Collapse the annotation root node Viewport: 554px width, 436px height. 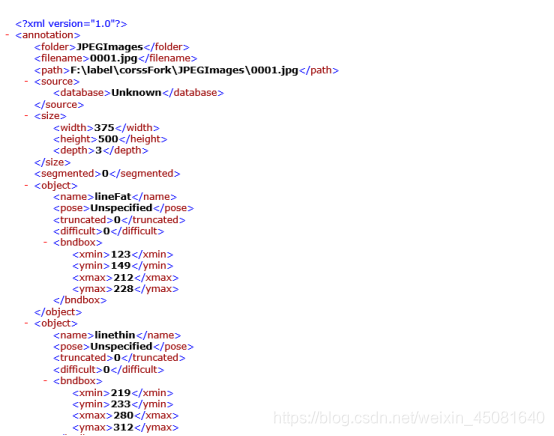point(7,35)
